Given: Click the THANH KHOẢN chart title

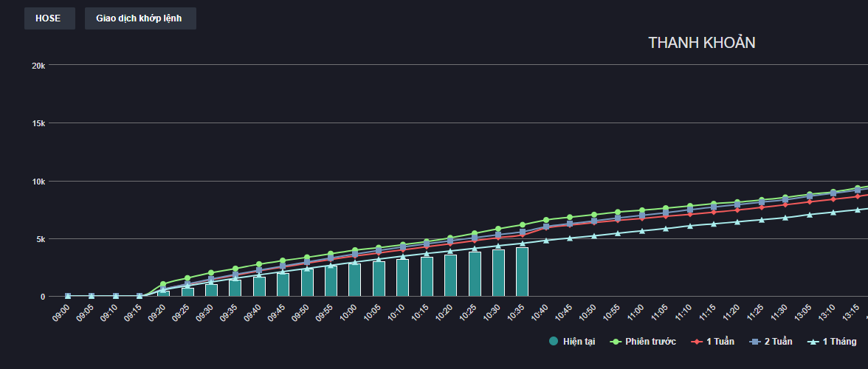Looking at the screenshot, I should [701, 43].
